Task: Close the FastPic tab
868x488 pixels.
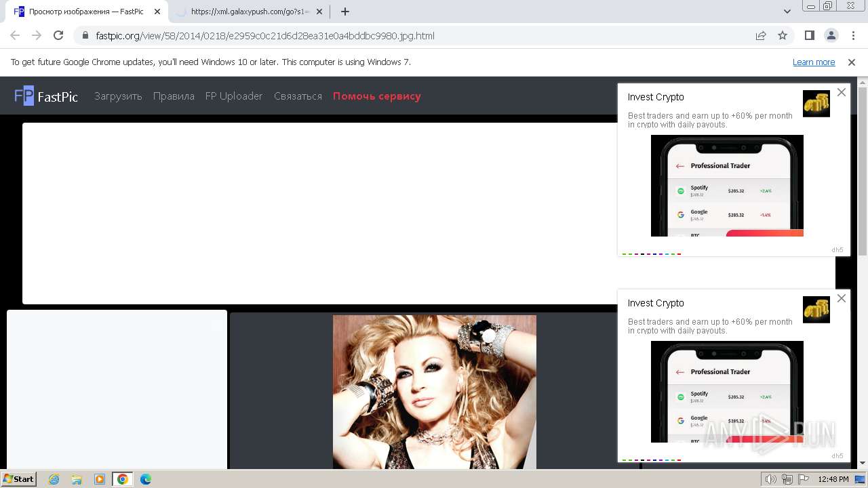Action: point(157,12)
